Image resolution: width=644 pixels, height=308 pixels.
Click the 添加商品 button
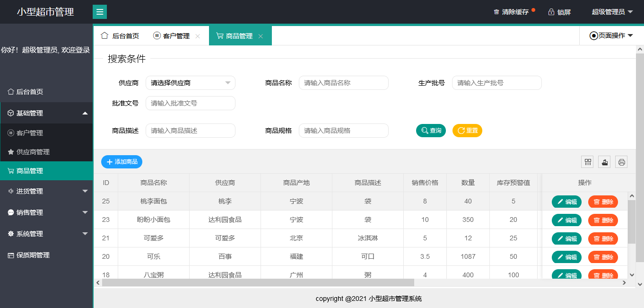122,162
